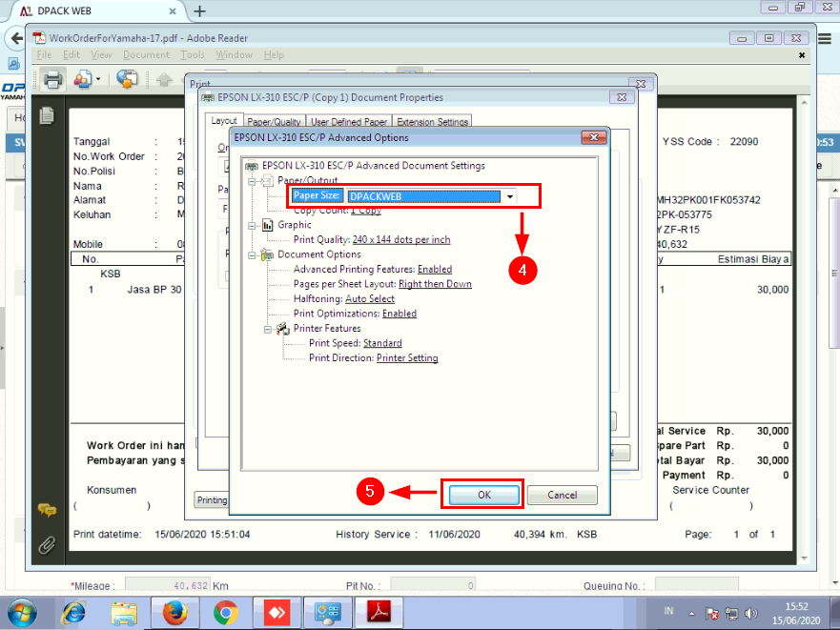This screenshot has width=840, height=630.
Task: Open the Edit menu in Adobe Reader
Action: 72,54
